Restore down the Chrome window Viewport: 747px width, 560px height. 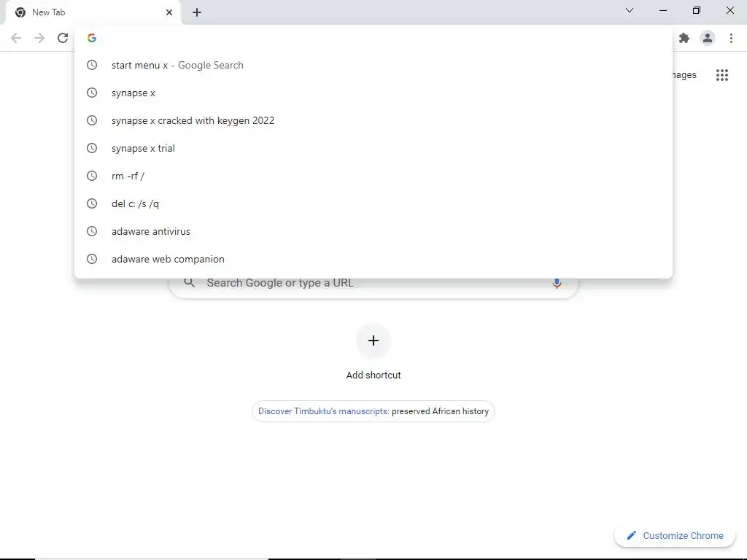tap(697, 10)
